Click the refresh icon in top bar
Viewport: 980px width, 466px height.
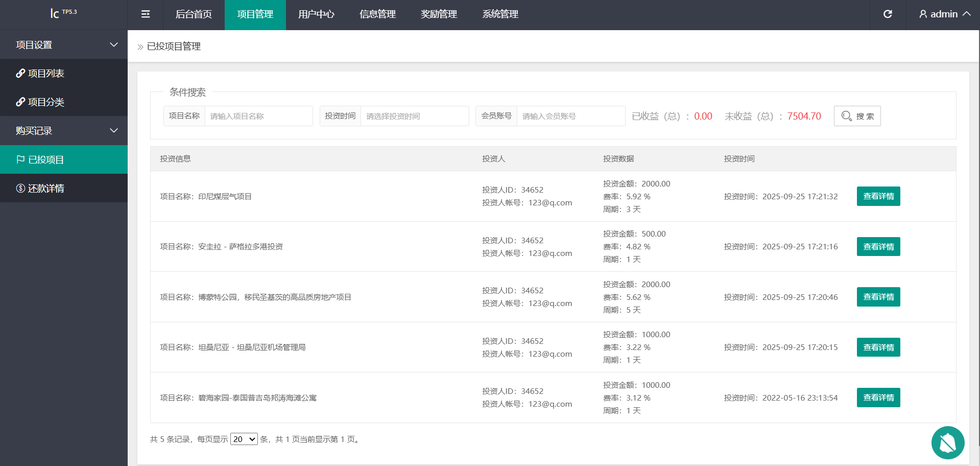[888, 14]
